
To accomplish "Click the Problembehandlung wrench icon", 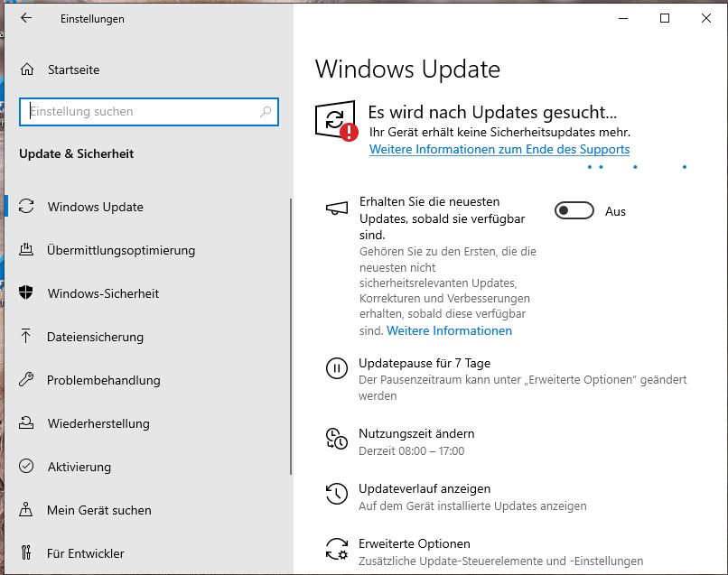I will (x=26, y=380).
